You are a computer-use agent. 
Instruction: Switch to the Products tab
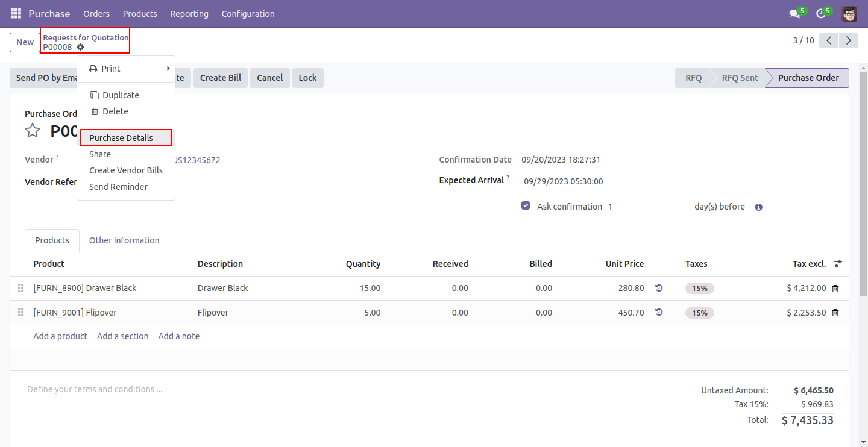(x=52, y=240)
